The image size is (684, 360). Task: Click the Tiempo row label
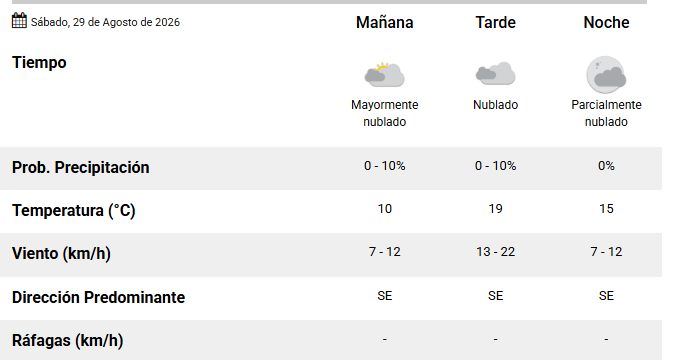tap(39, 62)
